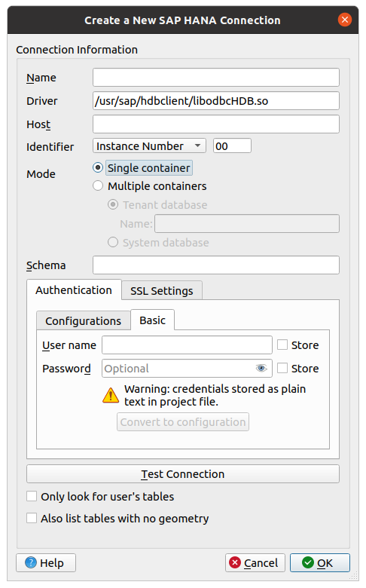Screen dimensions: 366x588
Task: Check Only look for user's tables
Action: coord(32,497)
